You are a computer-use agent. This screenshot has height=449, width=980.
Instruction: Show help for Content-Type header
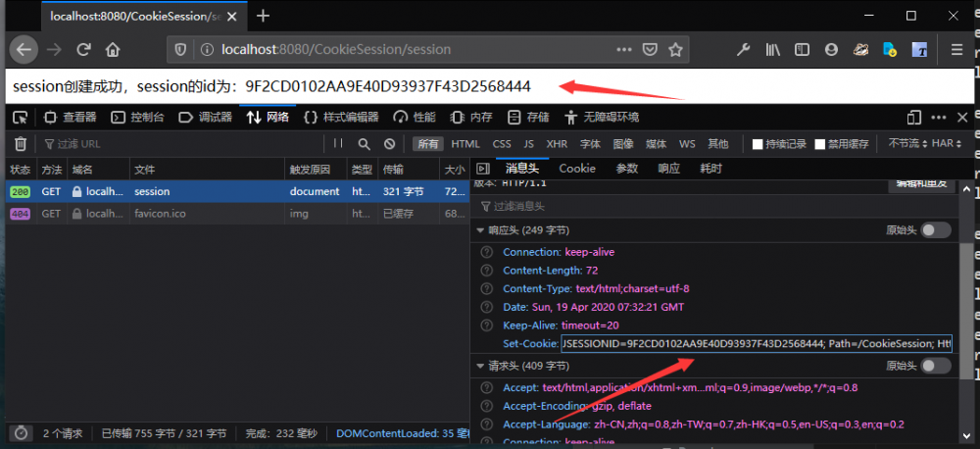[x=486, y=289]
